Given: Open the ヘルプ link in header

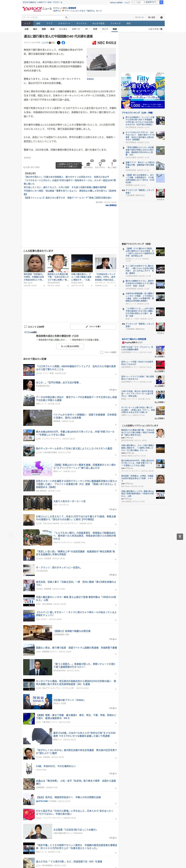Looking at the screenshot, I should (127, 2).
